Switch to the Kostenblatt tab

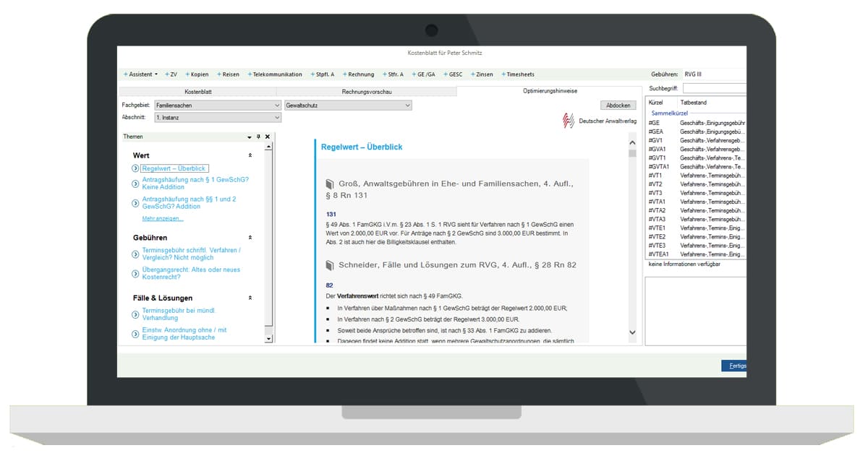tap(197, 92)
